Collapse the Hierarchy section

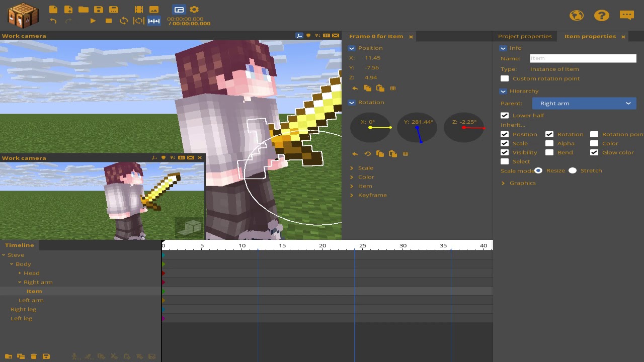503,91
